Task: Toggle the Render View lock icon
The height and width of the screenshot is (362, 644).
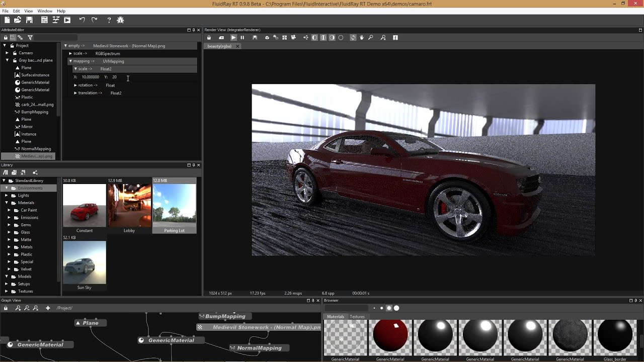Action: [x=209, y=38]
